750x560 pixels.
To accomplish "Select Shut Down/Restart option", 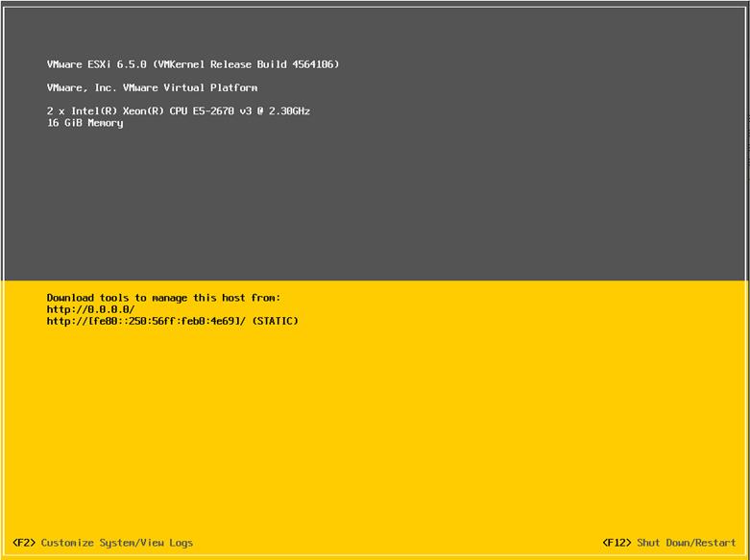I will point(686,543).
